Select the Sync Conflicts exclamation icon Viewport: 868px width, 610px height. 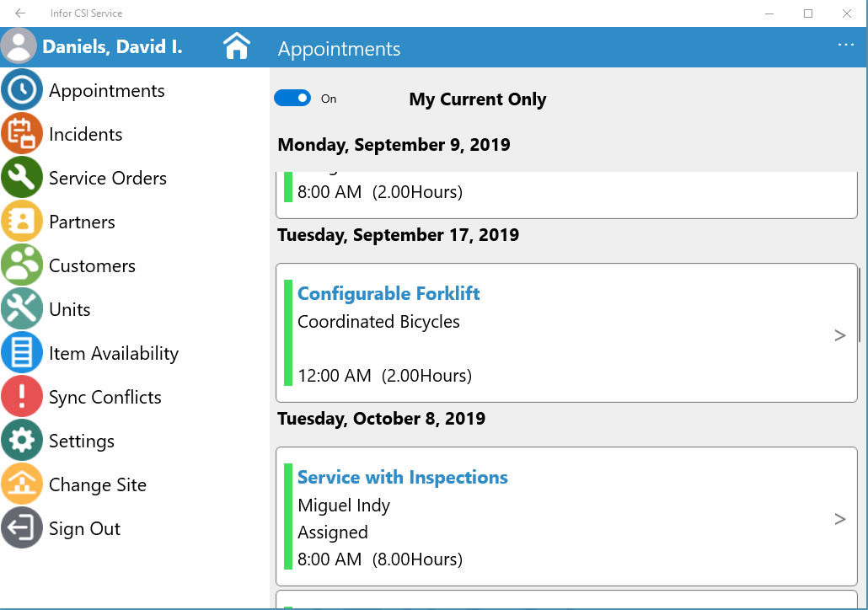22,397
